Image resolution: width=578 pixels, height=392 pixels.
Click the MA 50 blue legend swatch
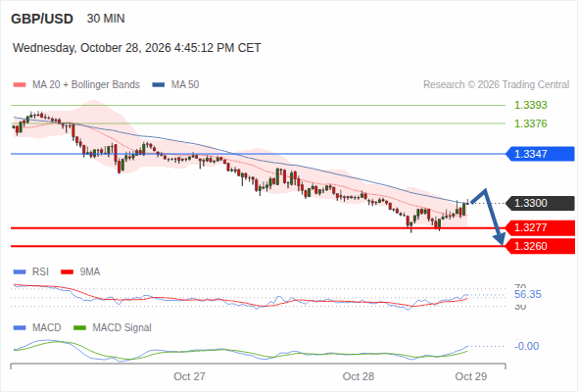pos(159,85)
